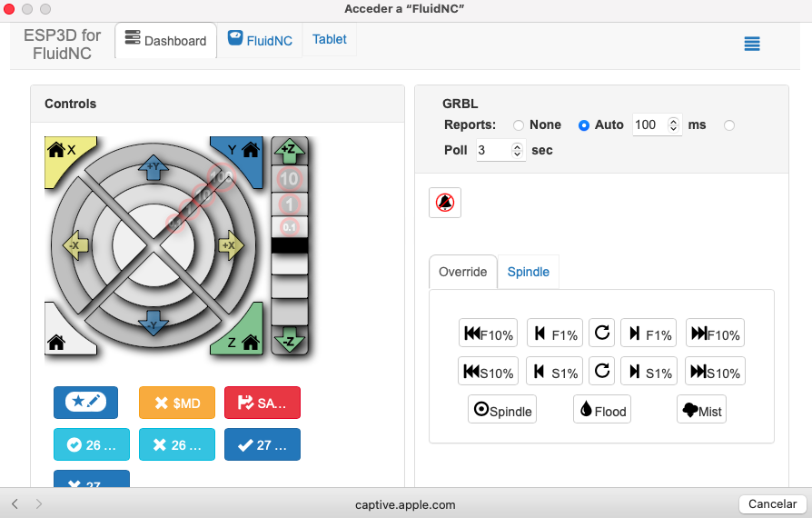Open the Dashboard tab

pyautogui.click(x=165, y=40)
